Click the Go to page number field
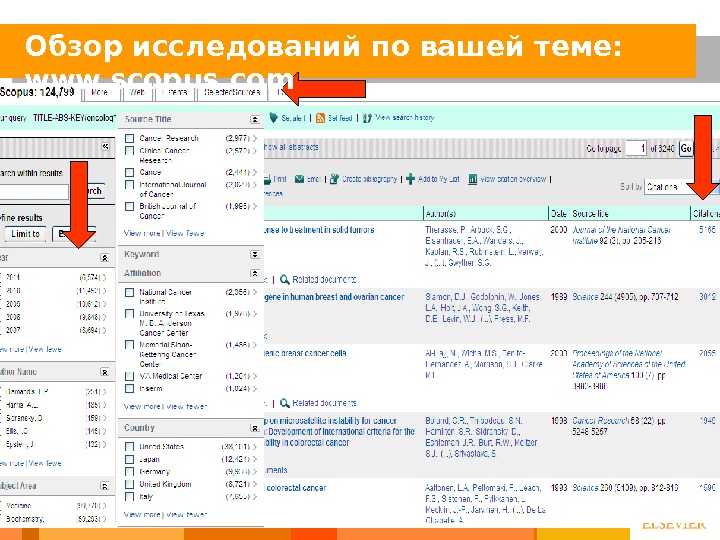This screenshot has width=720, height=540. (x=636, y=148)
